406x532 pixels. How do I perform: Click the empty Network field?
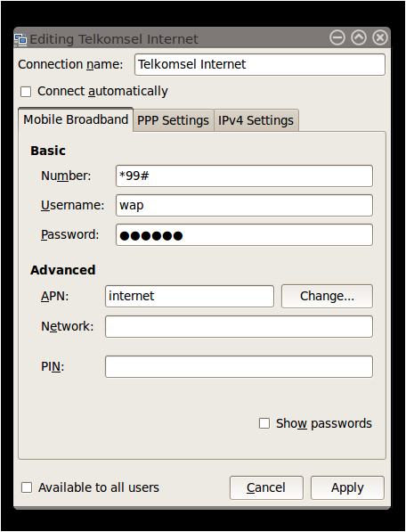[239, 326]
